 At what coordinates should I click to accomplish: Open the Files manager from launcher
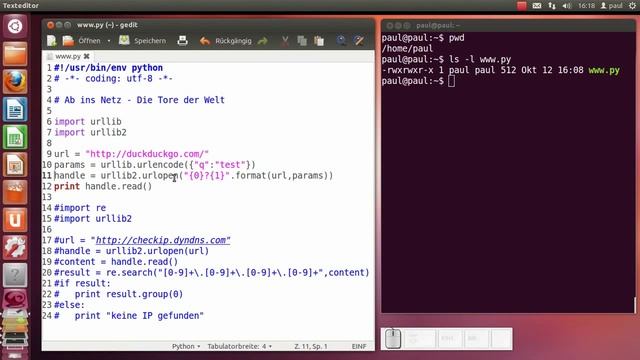point(15,54)
